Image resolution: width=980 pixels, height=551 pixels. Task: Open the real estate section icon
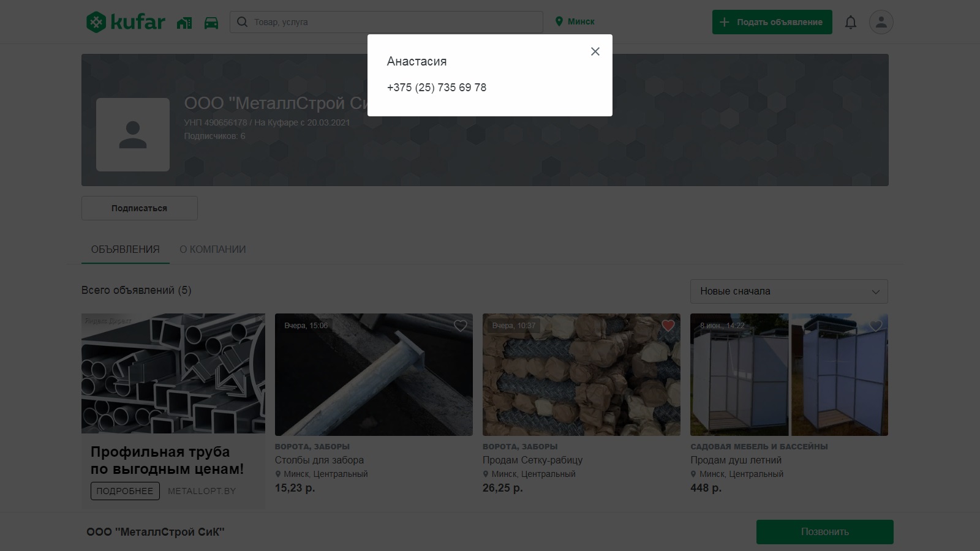tap(184, 23)
